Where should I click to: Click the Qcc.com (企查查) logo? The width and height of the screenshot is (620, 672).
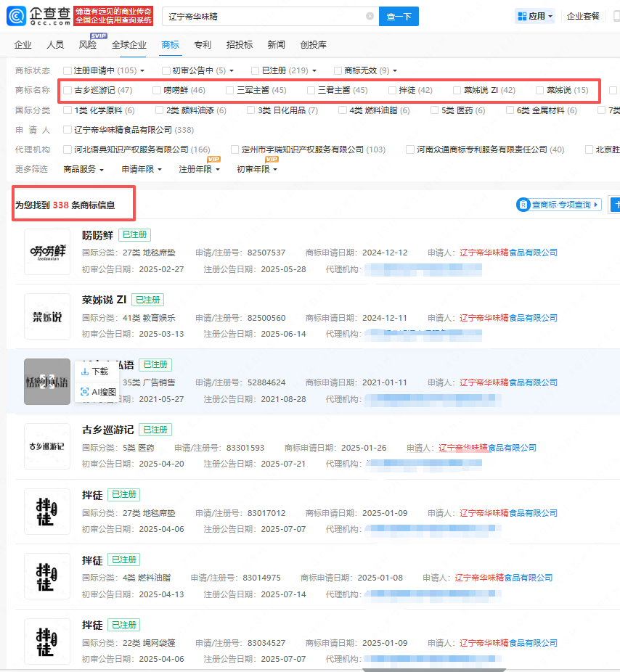[x=44, y=16]
